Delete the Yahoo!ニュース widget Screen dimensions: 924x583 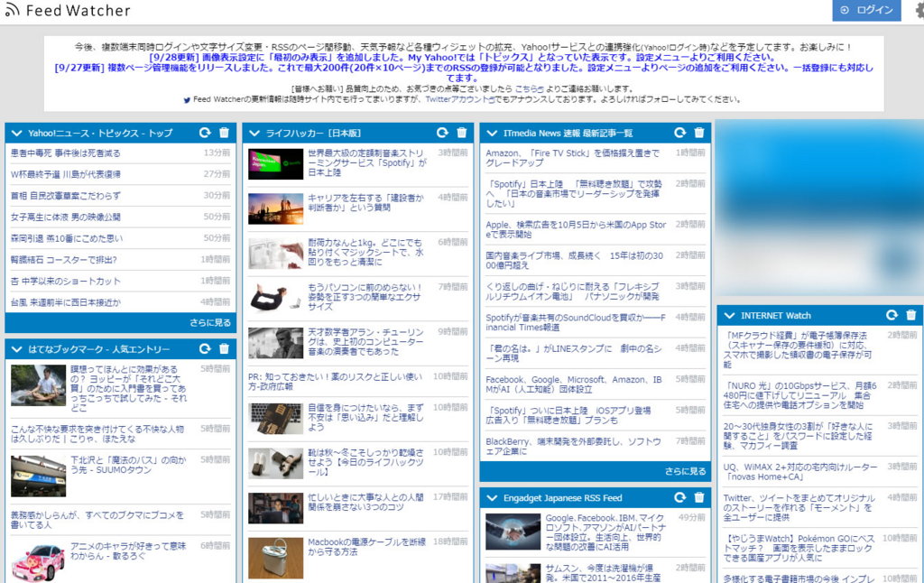[x=224, y=134]
